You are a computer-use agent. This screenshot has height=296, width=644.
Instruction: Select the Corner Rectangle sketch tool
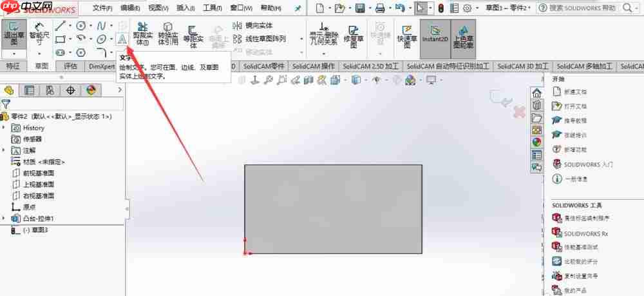click(61, 39)
